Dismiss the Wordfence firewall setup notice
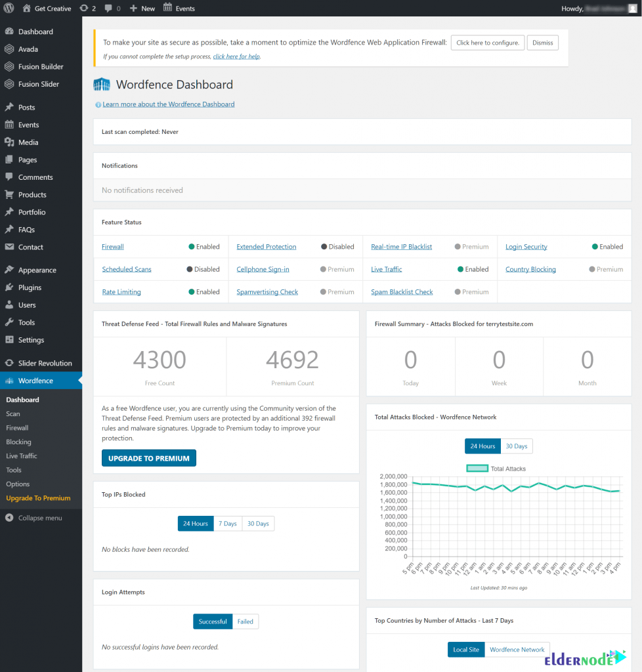 [x=543, y=43]
